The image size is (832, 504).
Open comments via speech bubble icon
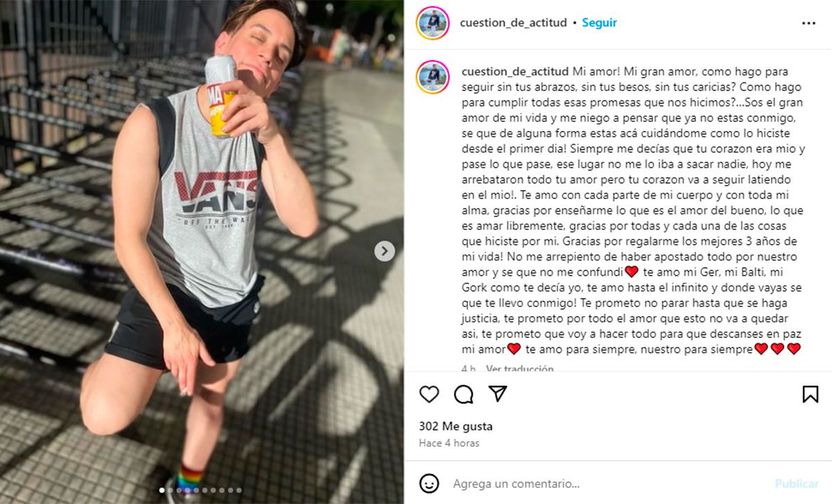coord(464,394)
